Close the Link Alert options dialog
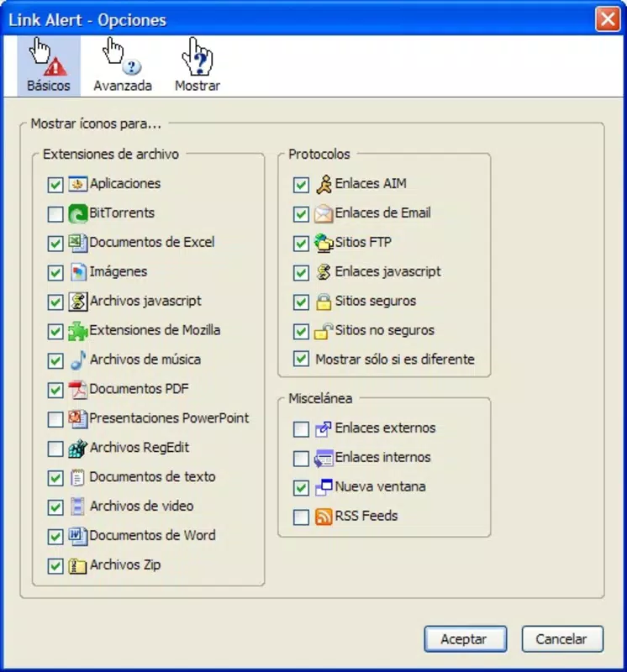This screenshot has height=672, width=627. (608, 19)
